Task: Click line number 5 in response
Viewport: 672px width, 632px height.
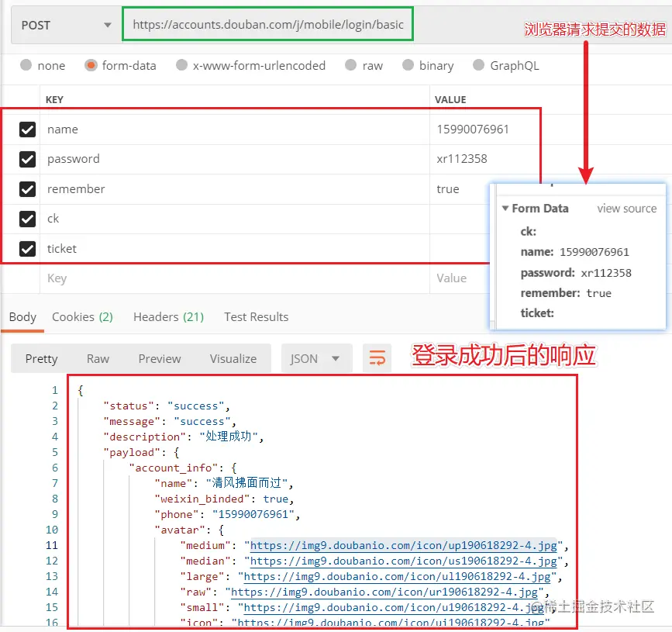Action: tap(55, 452)
